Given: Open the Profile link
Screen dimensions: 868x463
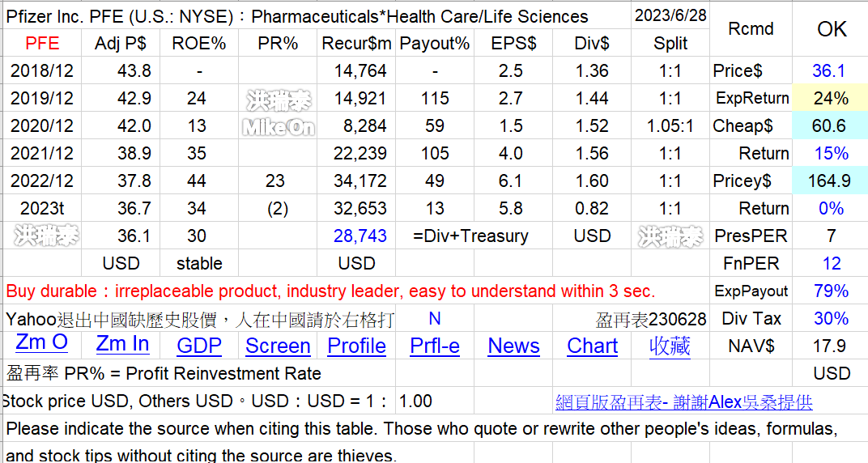Looking at the screenshot, I should 356,346.
